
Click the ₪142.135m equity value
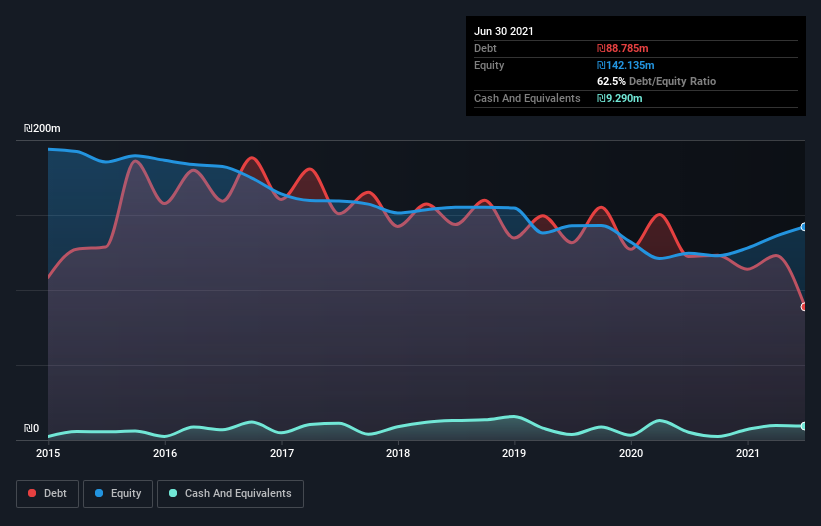(626, 65)
